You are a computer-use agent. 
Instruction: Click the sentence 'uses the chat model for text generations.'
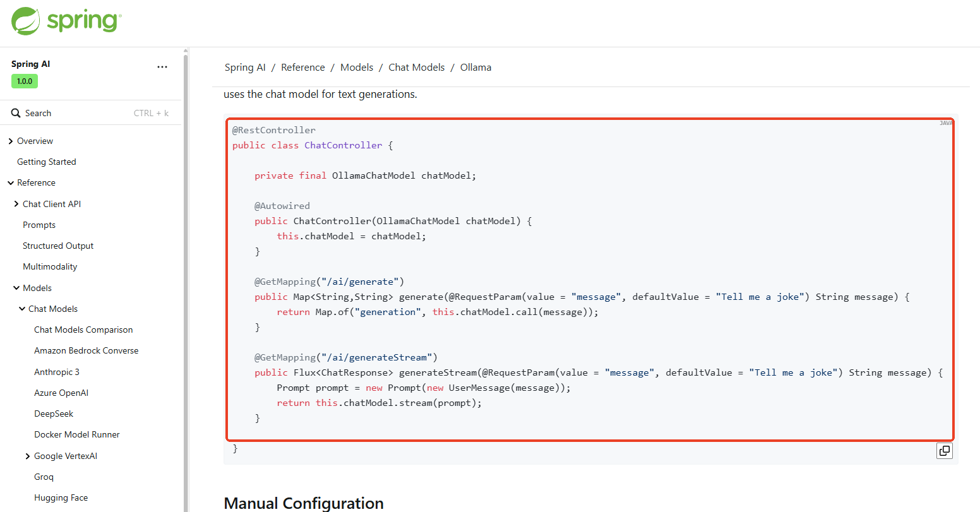(320, 94)
